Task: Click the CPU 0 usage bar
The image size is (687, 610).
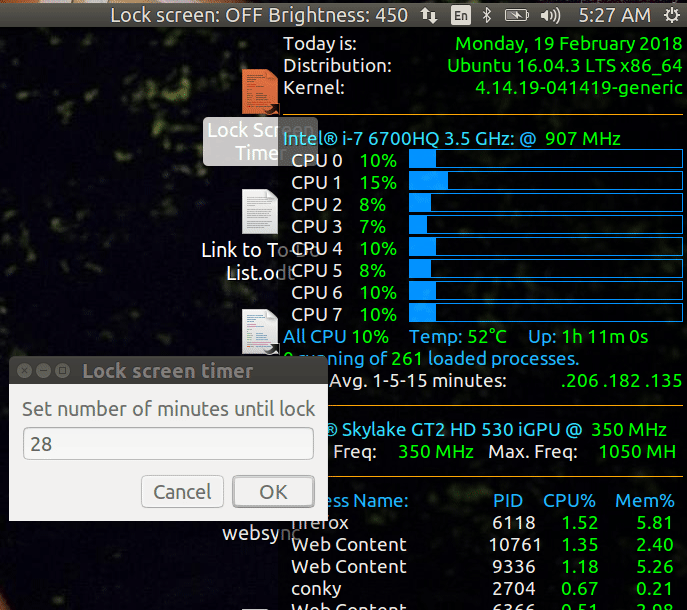Action: [546, 159]
